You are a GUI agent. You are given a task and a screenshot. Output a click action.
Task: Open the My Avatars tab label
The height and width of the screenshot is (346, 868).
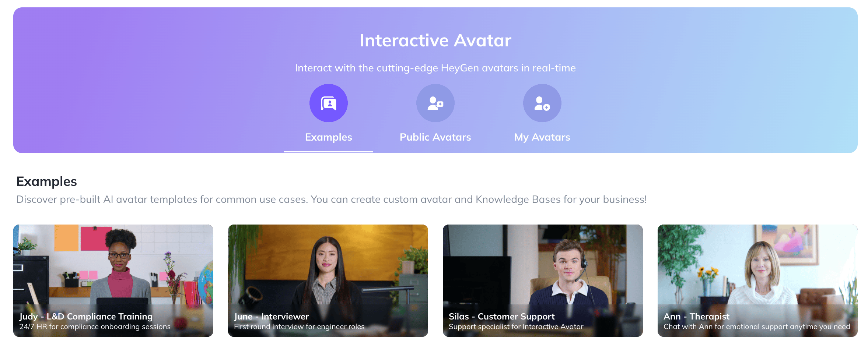(542, 137)
